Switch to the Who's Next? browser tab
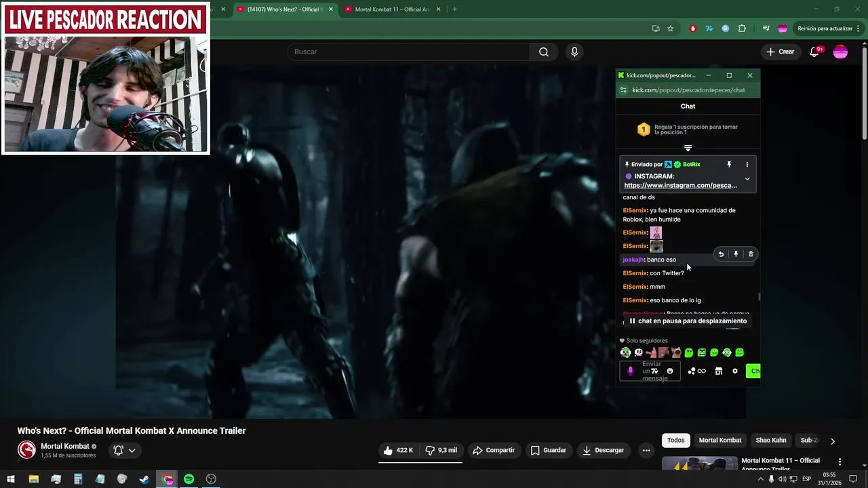Image resolution: width=868 pixels, height=488 pixels. click(x=284, y=9)
